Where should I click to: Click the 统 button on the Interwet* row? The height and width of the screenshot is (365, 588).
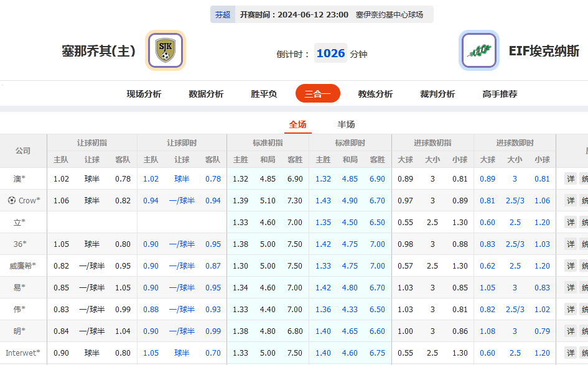click(x=585, y=353)
